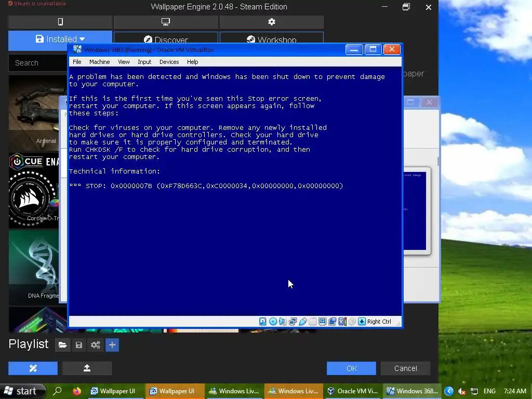The height and width of the screenshot is (399, 532).
Task: Click the 'Playlist' heading text
Action: point(29,344)
